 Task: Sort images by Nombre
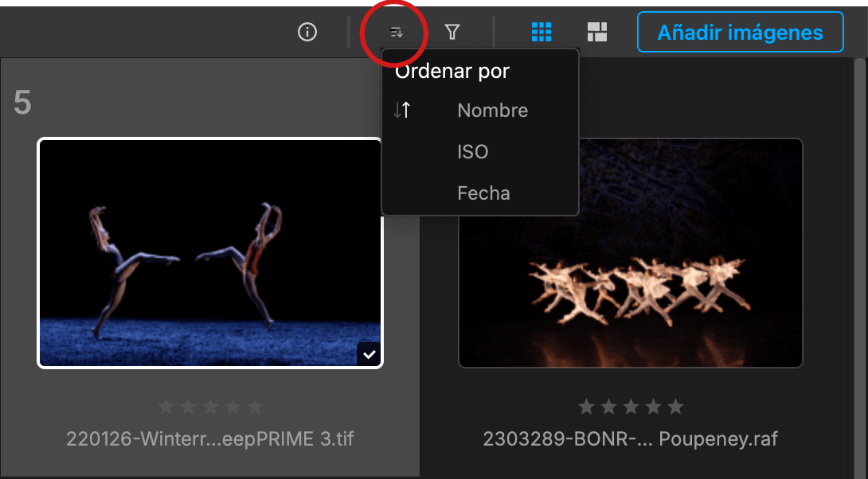[x=492, y=110]
